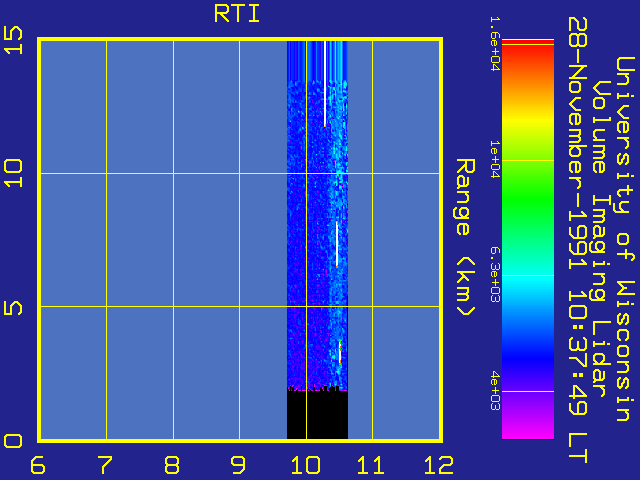Select the Range (km) axis label
This screenshot has height=480, width=640.
pos(465,238)
